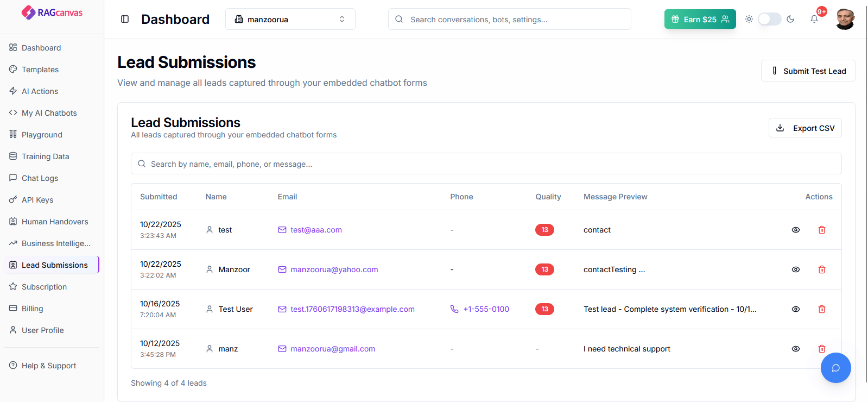Delete the Manzoor lead entry
Screen dimensions: 868x402
pos(822,269)
